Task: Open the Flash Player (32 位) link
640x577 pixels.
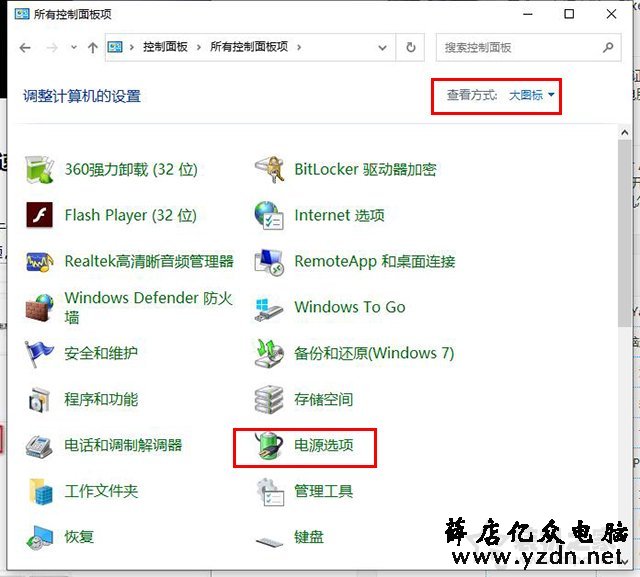Action: 131,215
